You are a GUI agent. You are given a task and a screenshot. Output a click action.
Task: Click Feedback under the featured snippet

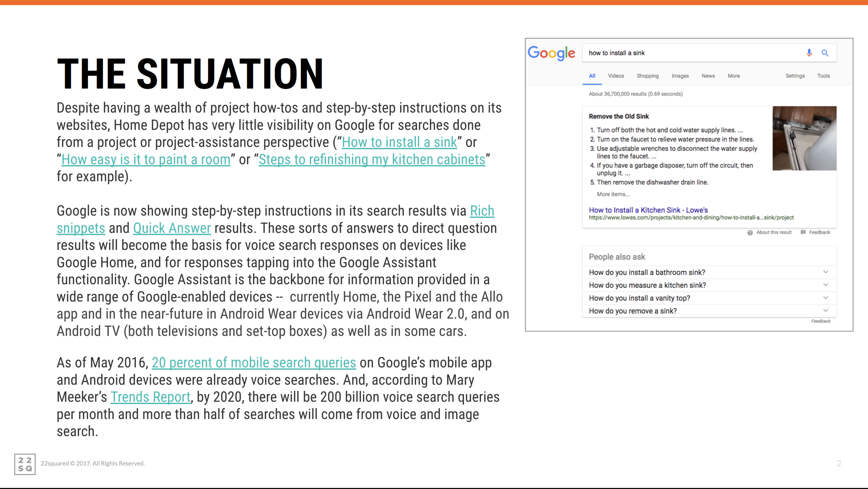pos(819,232)
